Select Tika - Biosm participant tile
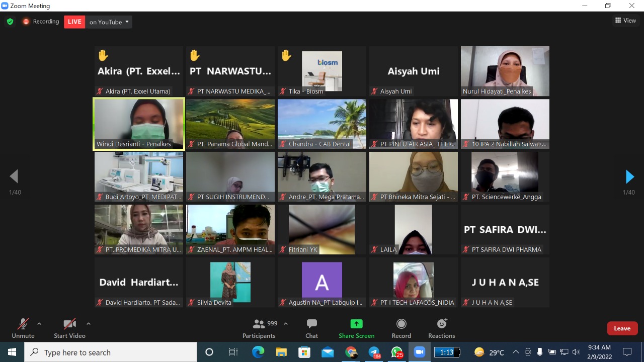The height and width of the screenshot is (362, 644). click(x=322, y=71)
